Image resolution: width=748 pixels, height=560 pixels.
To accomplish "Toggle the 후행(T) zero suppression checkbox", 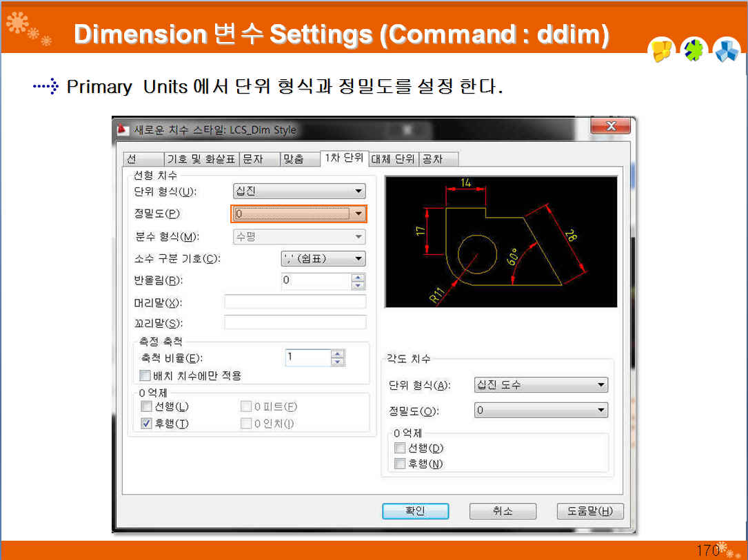I will click(146, 423).
